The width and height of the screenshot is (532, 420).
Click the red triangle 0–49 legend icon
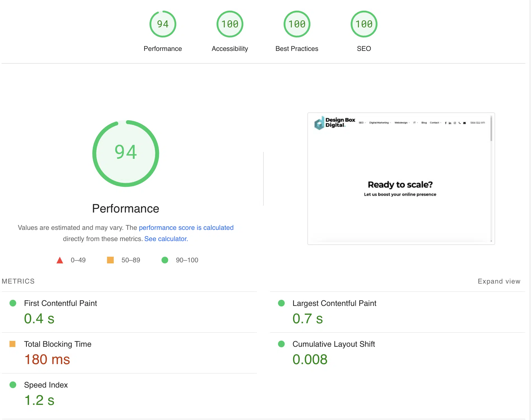coord(60,260)
